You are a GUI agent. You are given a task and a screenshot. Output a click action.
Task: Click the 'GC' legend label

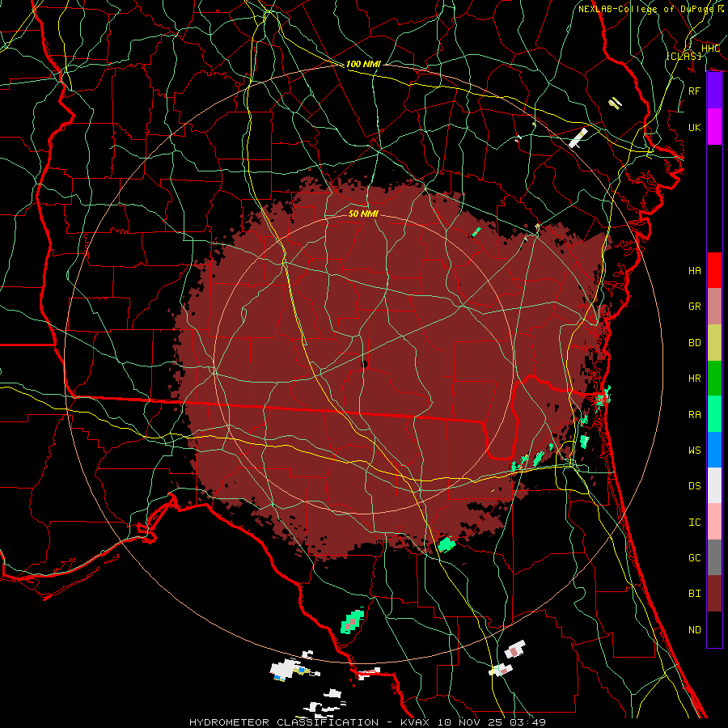[x=694, y=558]
